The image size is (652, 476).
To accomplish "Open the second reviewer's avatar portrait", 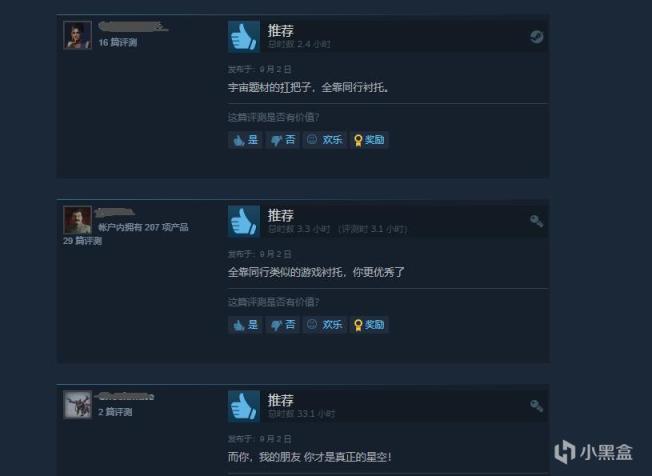I will [77, 220].
